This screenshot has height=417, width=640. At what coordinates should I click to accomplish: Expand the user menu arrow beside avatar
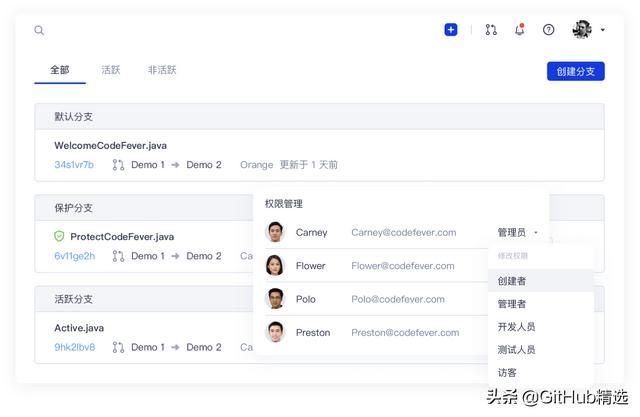pos(602,30)
